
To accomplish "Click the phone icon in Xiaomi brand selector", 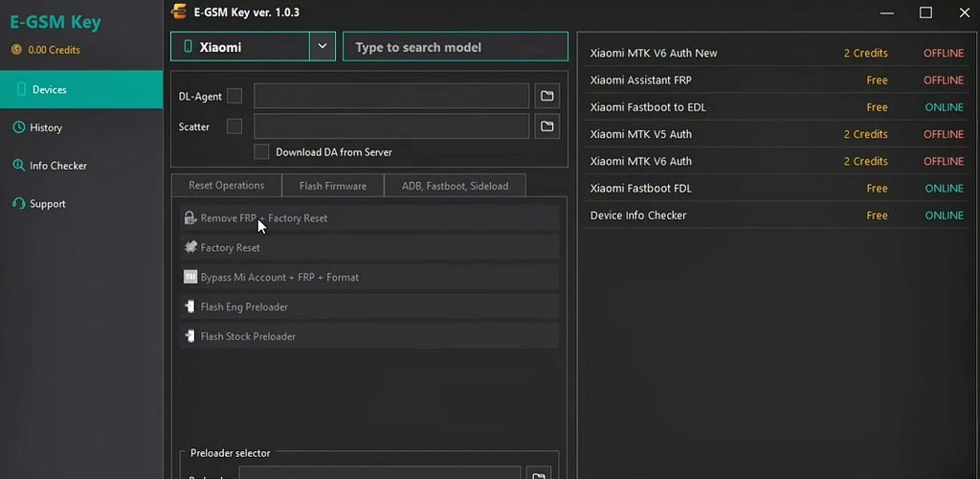I will (x=187, y=47).
